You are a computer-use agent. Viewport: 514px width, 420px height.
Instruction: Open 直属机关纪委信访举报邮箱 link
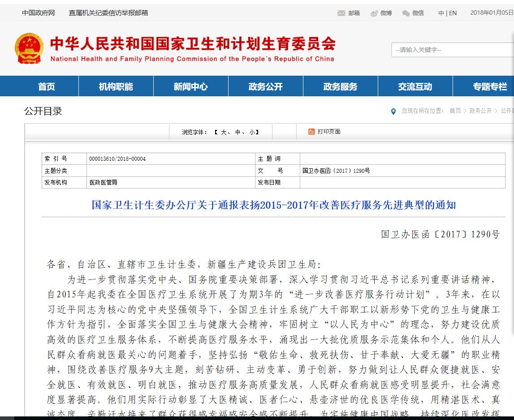point(108,13)
